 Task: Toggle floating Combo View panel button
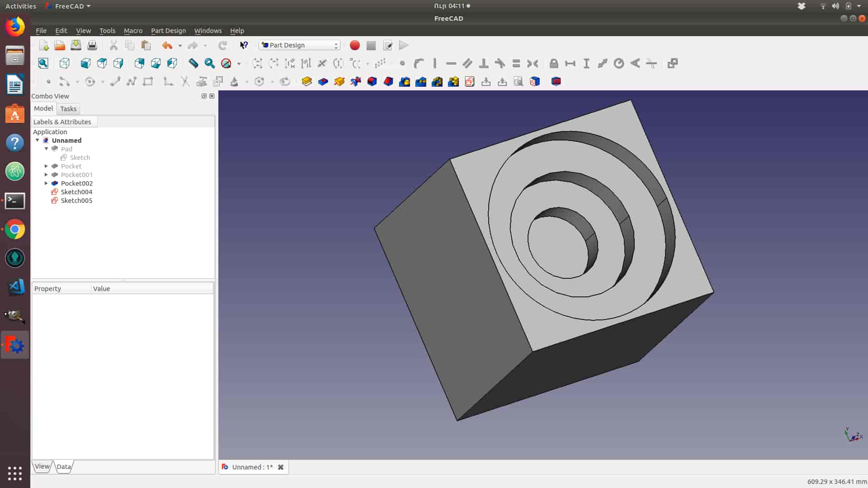coord(204,96)
